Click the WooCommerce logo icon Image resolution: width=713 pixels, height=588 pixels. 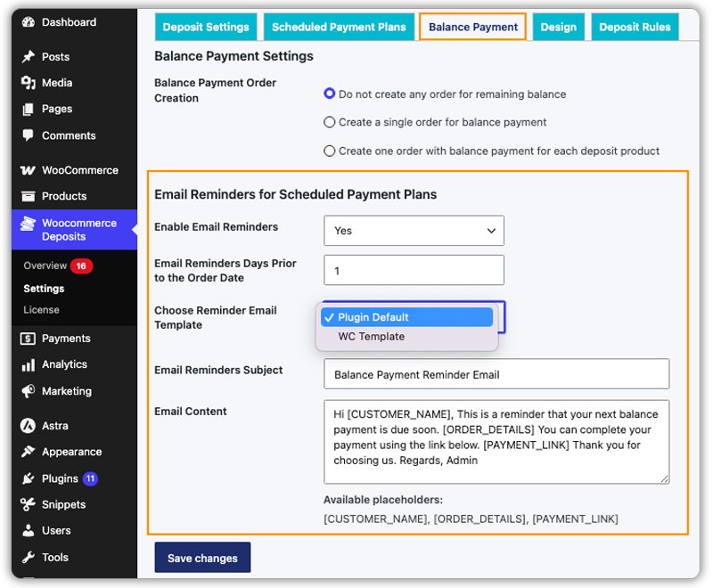28,170
